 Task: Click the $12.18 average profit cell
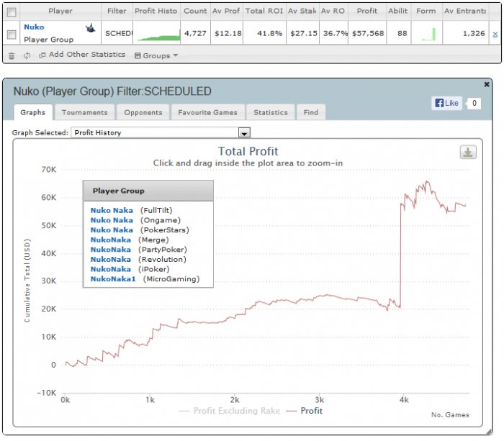[x=228, y=33]
